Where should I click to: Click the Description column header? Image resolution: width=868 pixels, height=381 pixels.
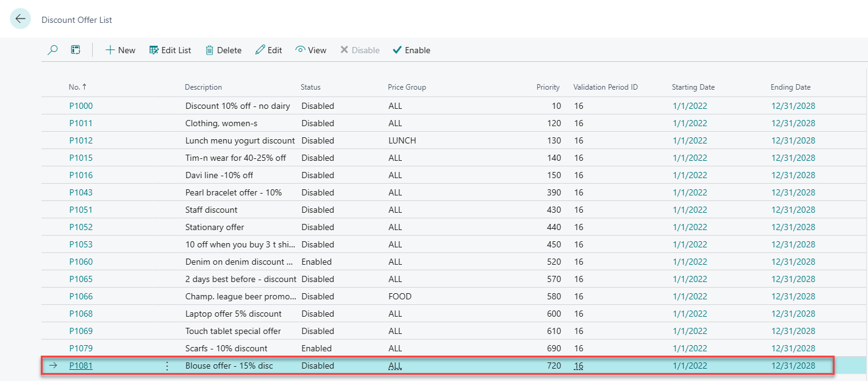[x=203, y=87]
